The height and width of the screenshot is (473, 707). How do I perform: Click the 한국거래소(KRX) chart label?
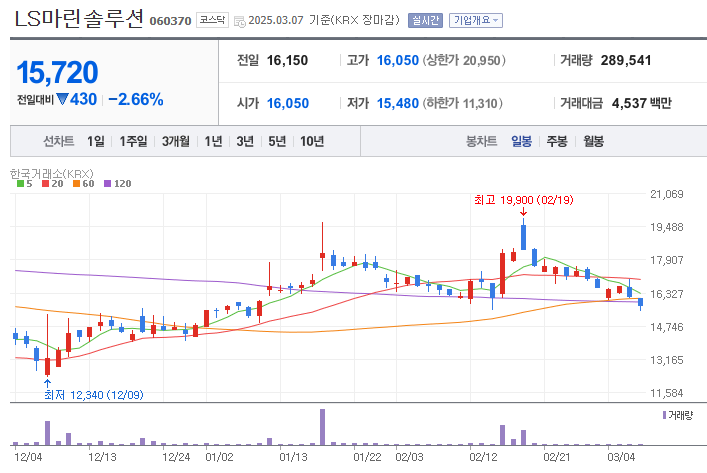point(51,173)
